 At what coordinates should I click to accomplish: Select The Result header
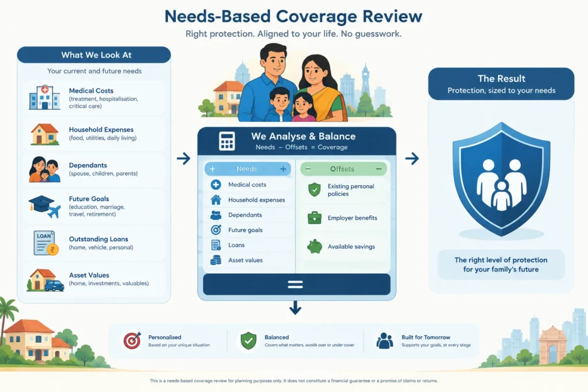pyautogui.click(x=501, y=84)
